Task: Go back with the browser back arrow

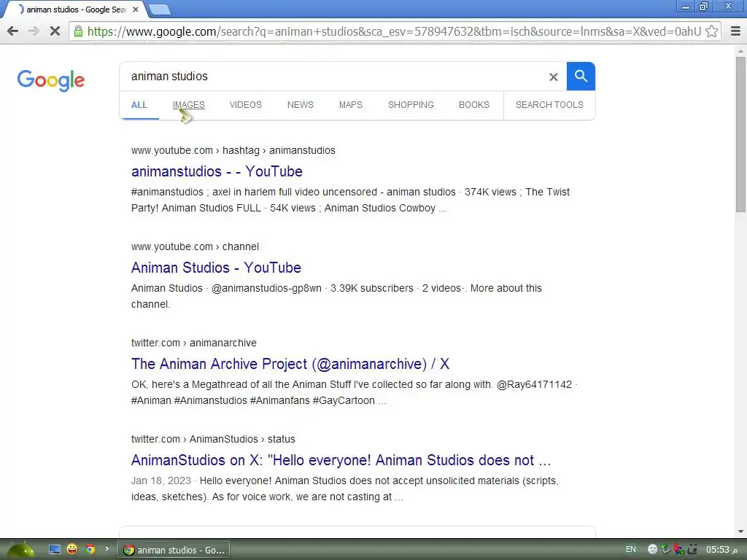Action: coord(13,31)
